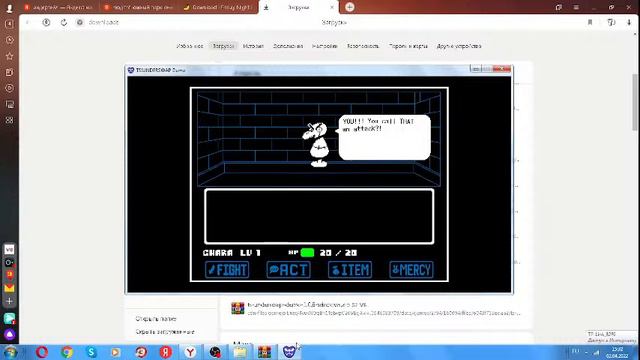The image size is (640, 360).
Task: Open the media player taskbar icon
Action: [116, 352]
